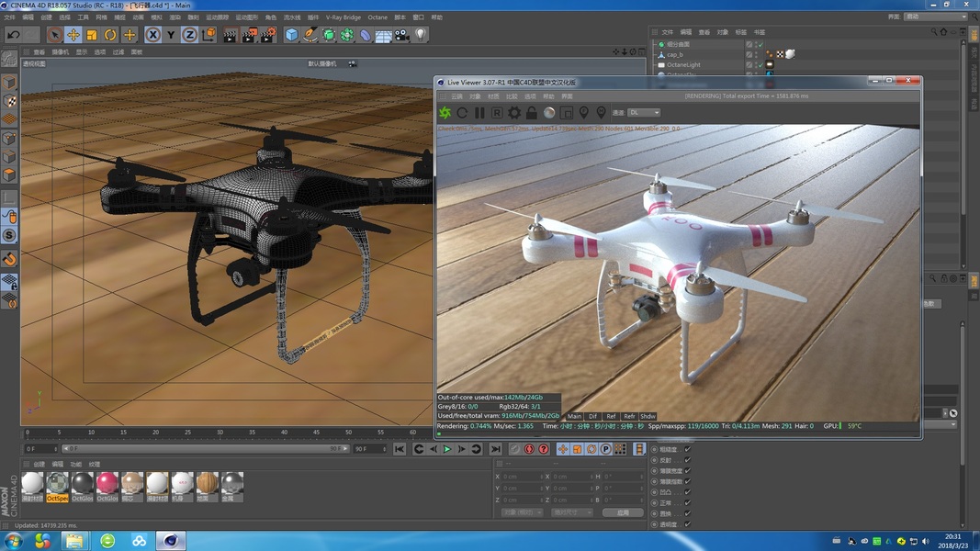This screenshot has width=980, height=551.
Task: Open the Octane menu
Action: pos(377,17)
